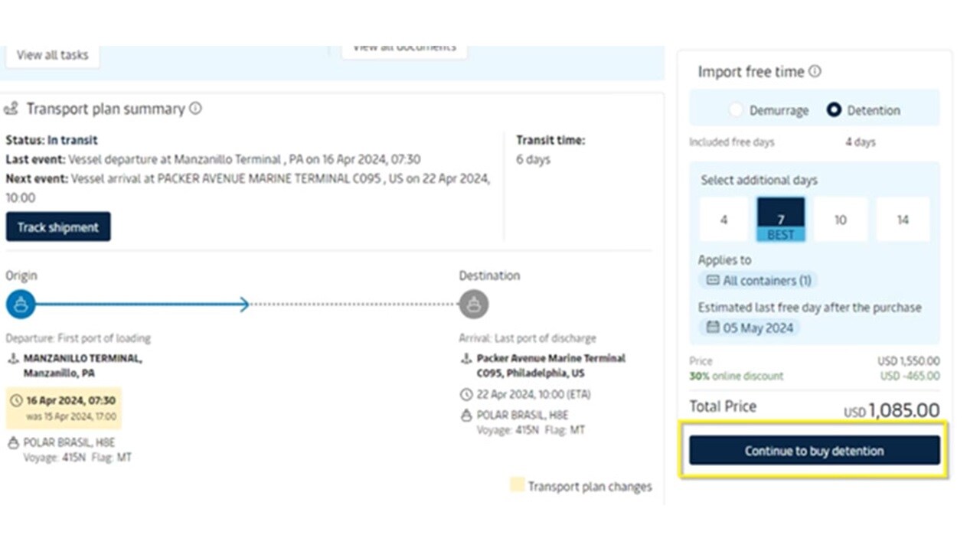
Task: Select the 7 days BEST option
Action: point(781,220)
